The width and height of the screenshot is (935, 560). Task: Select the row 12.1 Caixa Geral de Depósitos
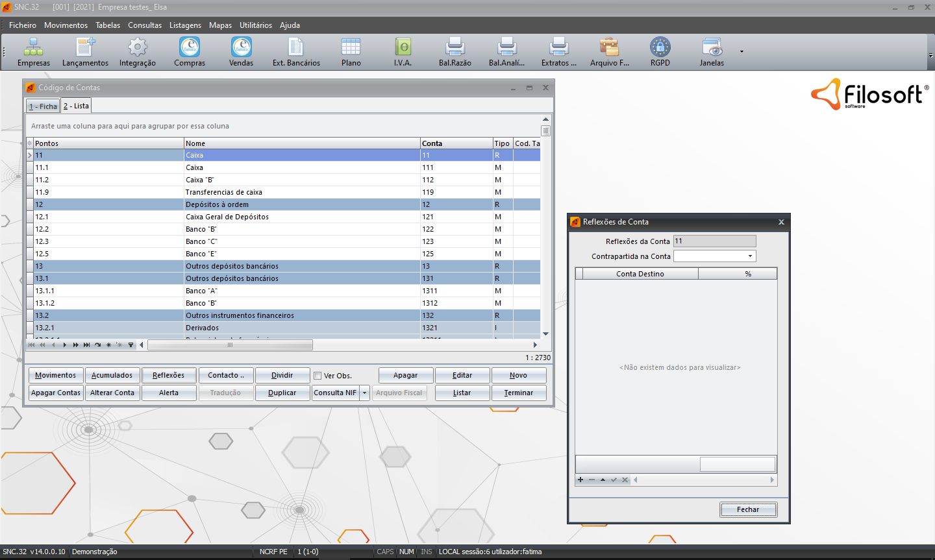227,217
